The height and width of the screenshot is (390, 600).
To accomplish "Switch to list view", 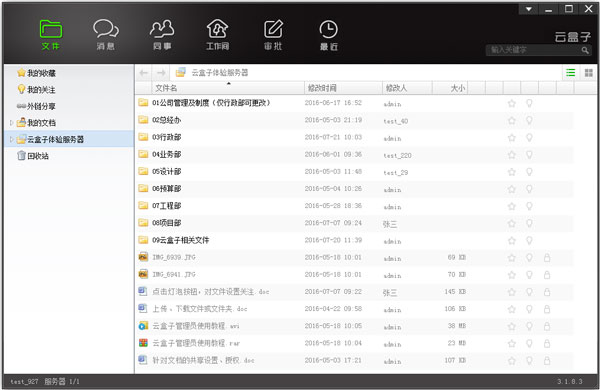I will point(571,72).
